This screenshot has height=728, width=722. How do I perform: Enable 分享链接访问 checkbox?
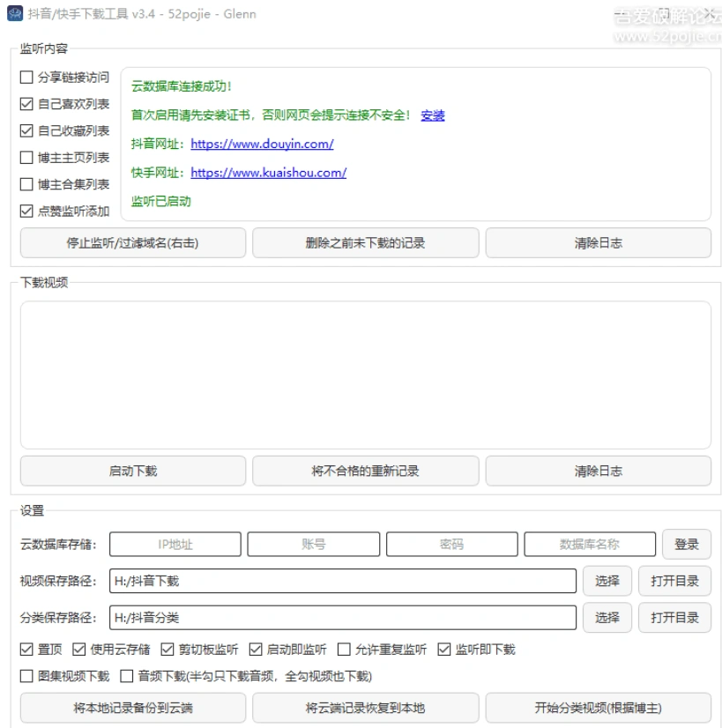(x=26, y=78)
